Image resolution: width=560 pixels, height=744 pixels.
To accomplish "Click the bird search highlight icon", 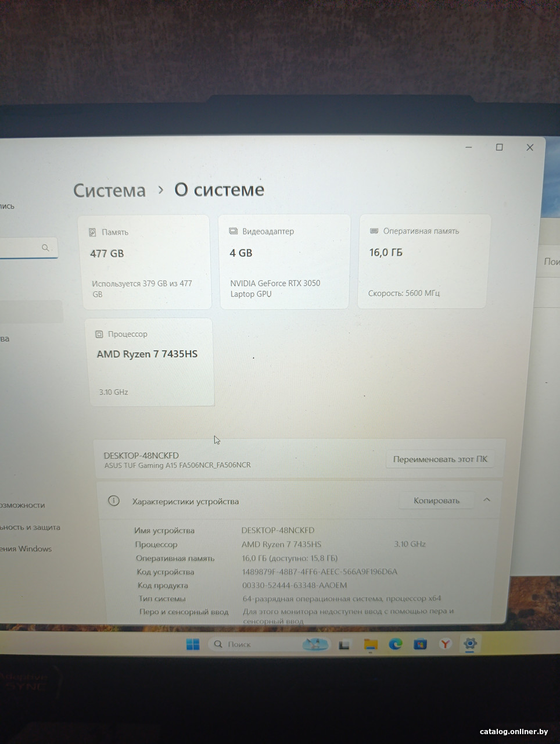I will click(x=315, y=644).
